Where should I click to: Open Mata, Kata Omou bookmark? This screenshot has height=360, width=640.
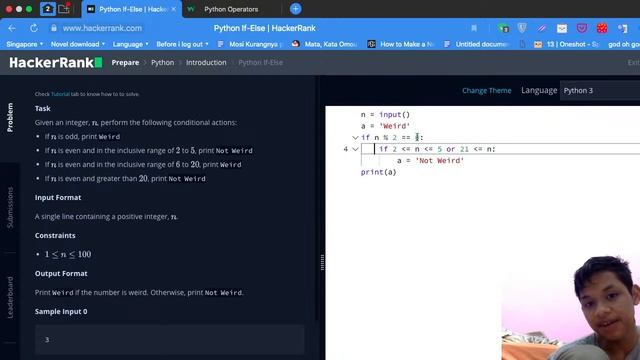coord(324,44)
